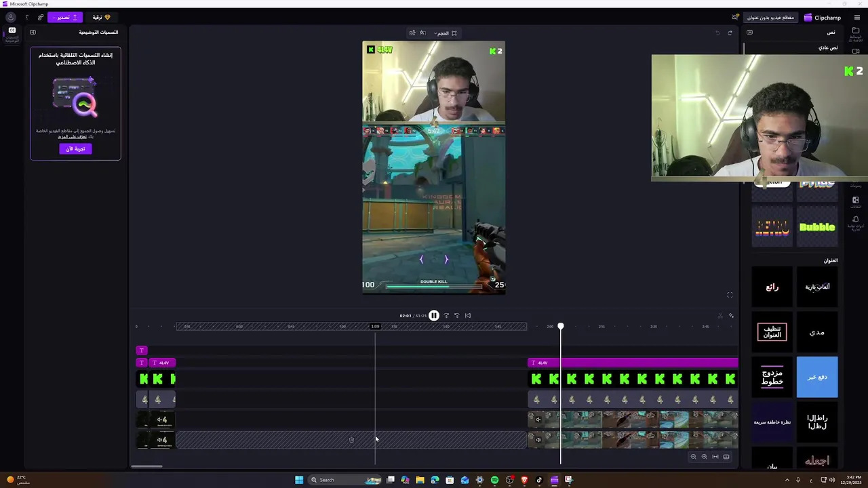Open the export dropdown button
This screenshot has width=868, height=488.
(x=65, y=17)
